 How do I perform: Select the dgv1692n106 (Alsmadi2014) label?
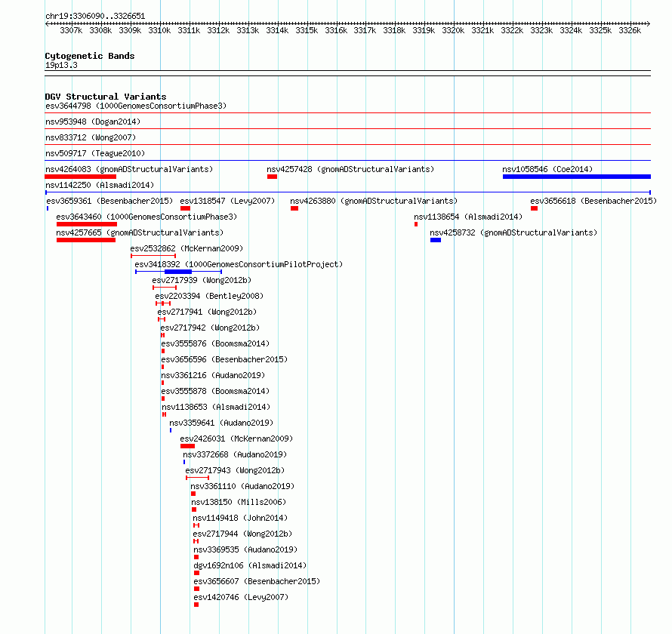[x=250, y=565]
